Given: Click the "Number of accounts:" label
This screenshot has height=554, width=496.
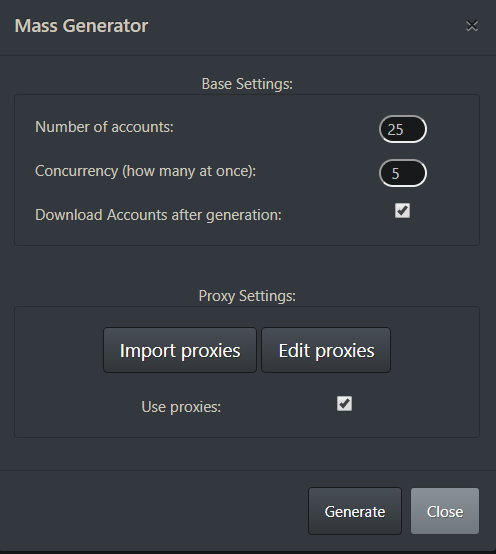Looking at the screenshot, I should [x=104, y=127].
